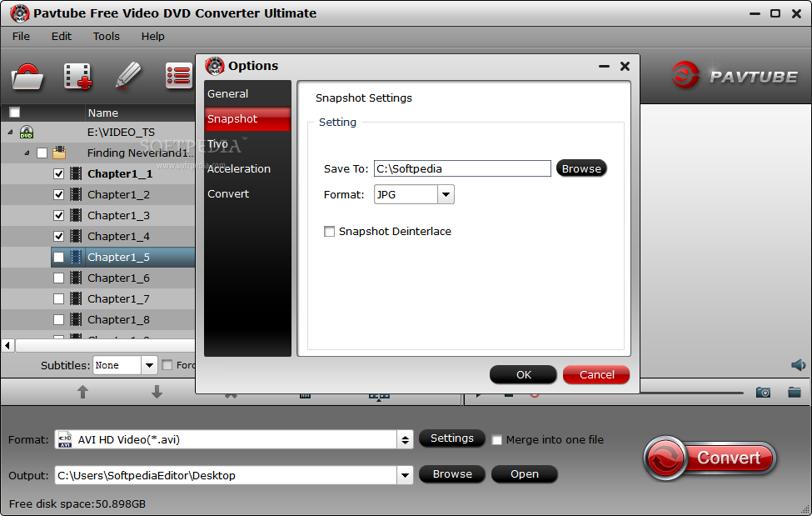
Task: Open snapshot folder icon in preview bar
Action: pos(795,392)
